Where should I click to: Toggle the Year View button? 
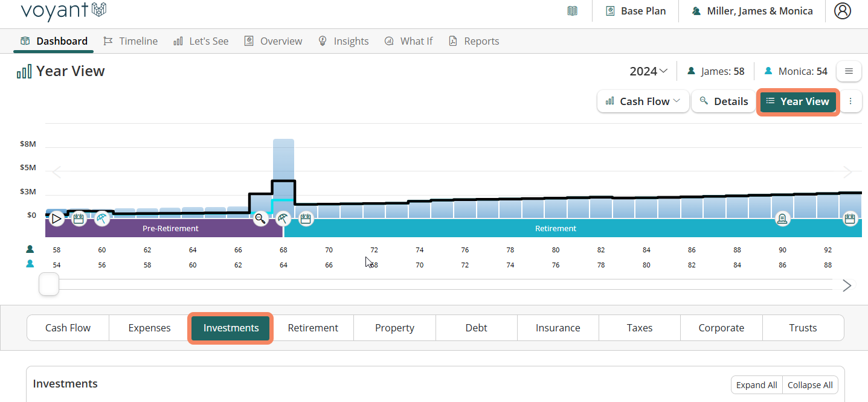click(x=798, y=101)
